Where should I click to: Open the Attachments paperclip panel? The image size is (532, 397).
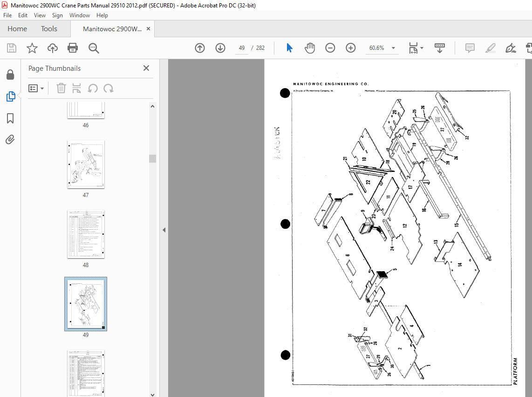[x=10, y=139]
